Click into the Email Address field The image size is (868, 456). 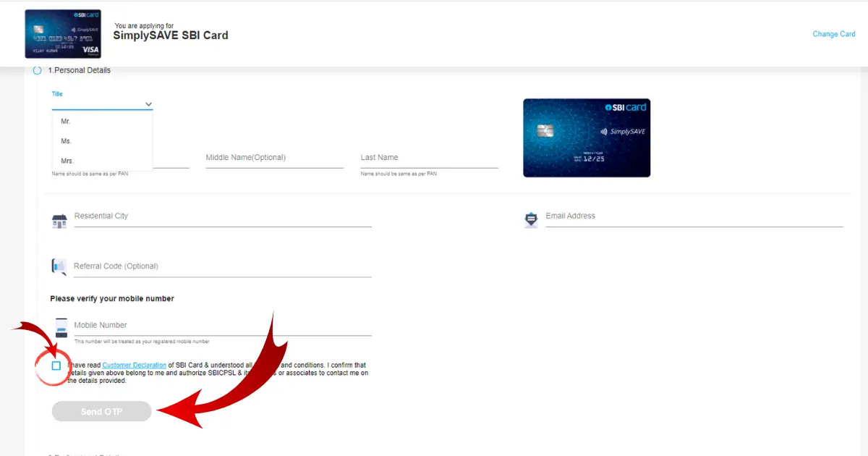click(x=694, y=217)
